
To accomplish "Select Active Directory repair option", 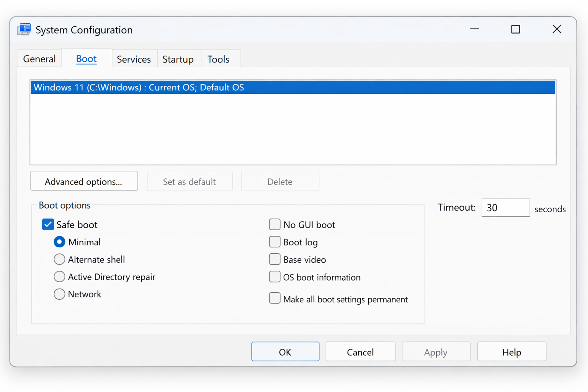I will coord(59,276).
